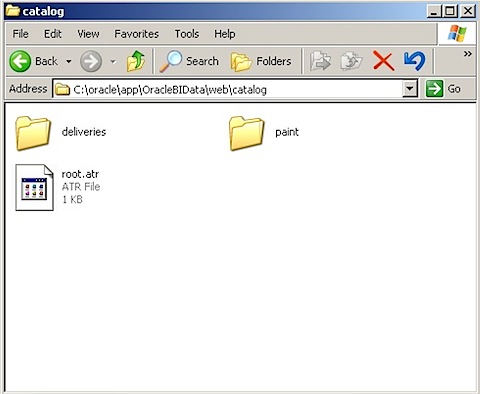Close the catalog window
This screenshot has height=394, width=480.
coord(468,11)
